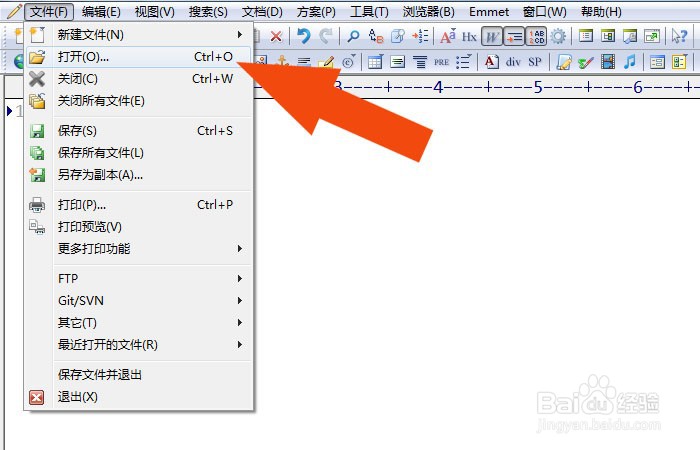Open the table insert dropdown icon

click(375, 62)
